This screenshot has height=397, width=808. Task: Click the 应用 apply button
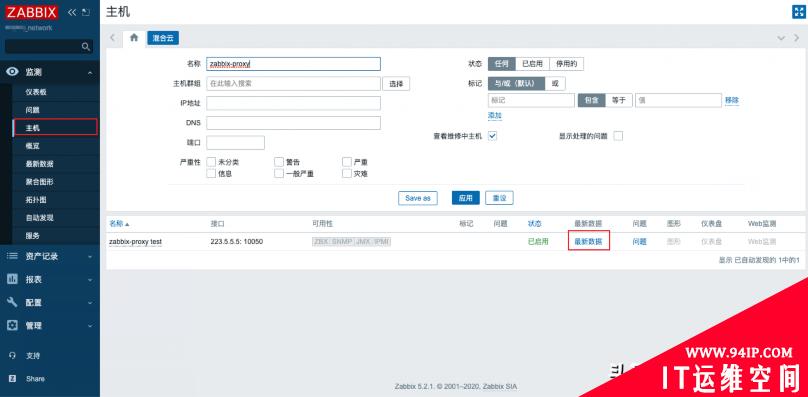coord(466,198)
